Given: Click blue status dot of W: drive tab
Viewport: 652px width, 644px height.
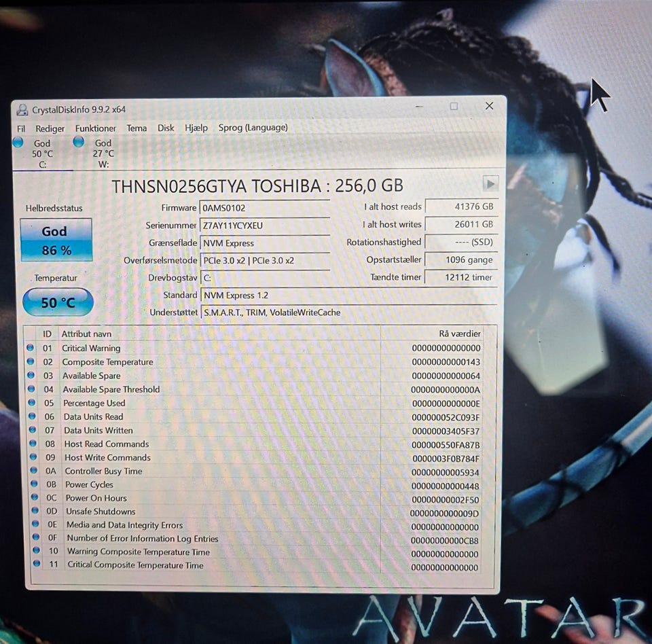Looking at the screenshot, I should tap(79, 142).
